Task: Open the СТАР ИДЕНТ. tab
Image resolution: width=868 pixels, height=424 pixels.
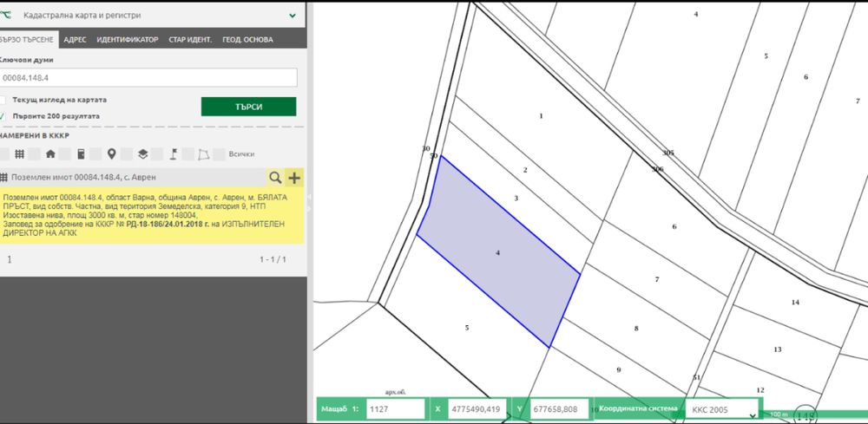Action: (190, 40)
